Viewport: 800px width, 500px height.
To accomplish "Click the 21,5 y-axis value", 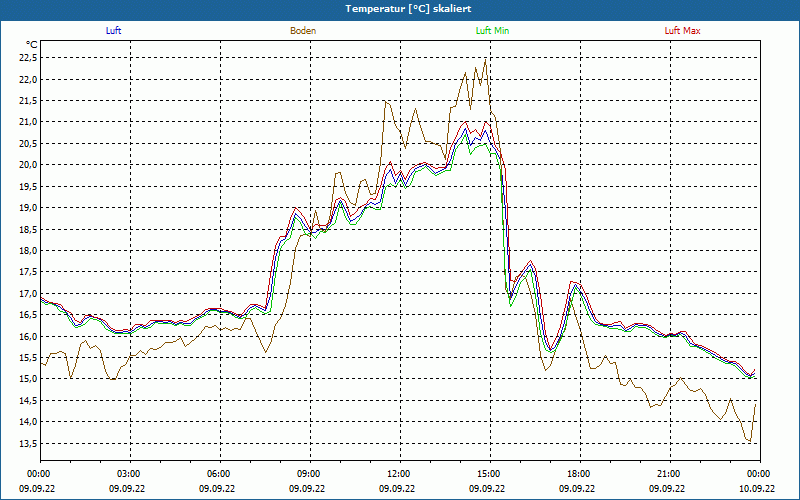I will pyautogui.click(x=27, y=101).
